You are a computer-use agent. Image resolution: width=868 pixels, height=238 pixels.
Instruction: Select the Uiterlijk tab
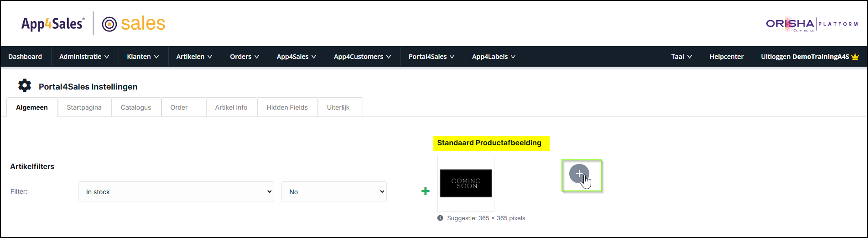click(338, 107)
